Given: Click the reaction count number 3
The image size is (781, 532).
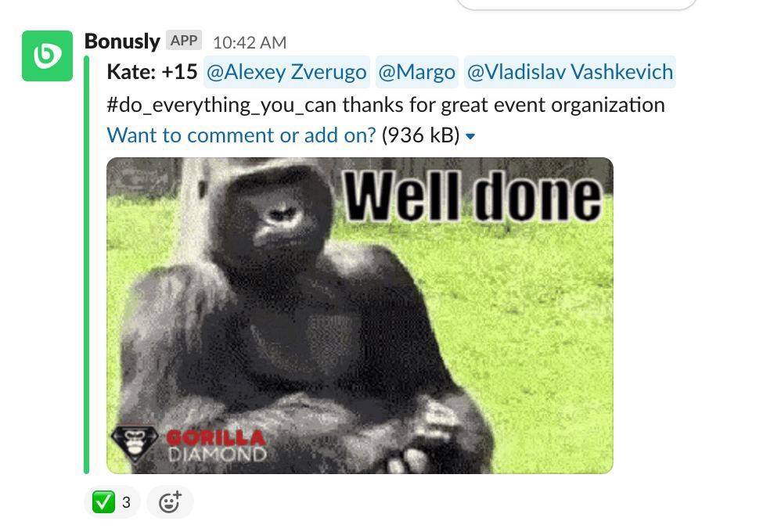Looking at the screenshot, I should coord(126,502).
